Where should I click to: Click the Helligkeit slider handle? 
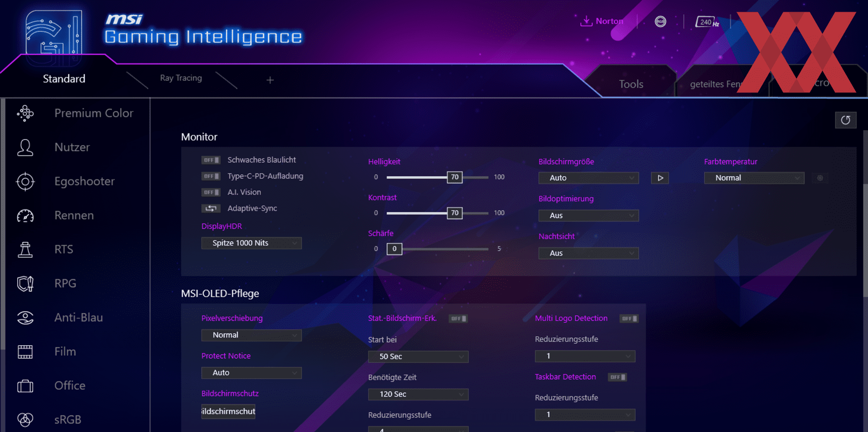click(455, 177)
